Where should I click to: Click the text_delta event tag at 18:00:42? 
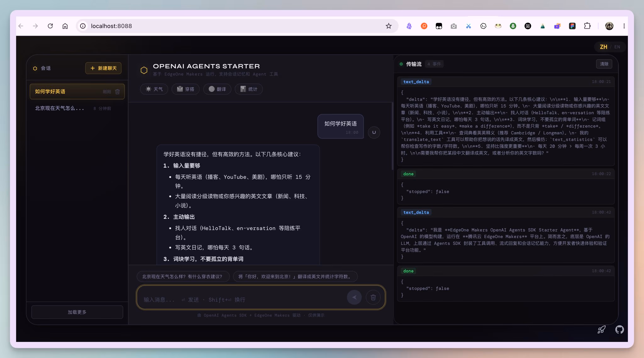pyautogui.click(x=416, y=212)
